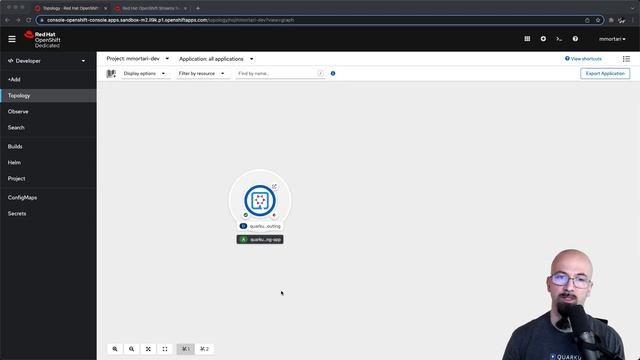Apply layout 2 to the graph
640x360 pixels.
click(x=204, y=349)
